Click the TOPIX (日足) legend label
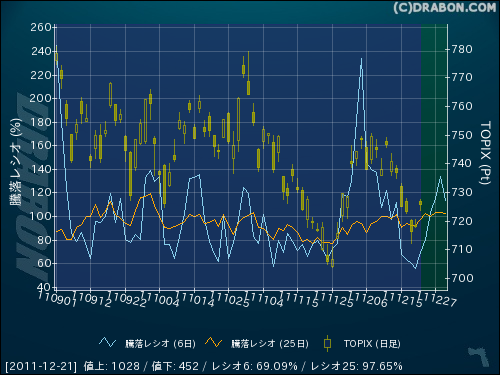This screenshot has width=500, height=375. 372,344
